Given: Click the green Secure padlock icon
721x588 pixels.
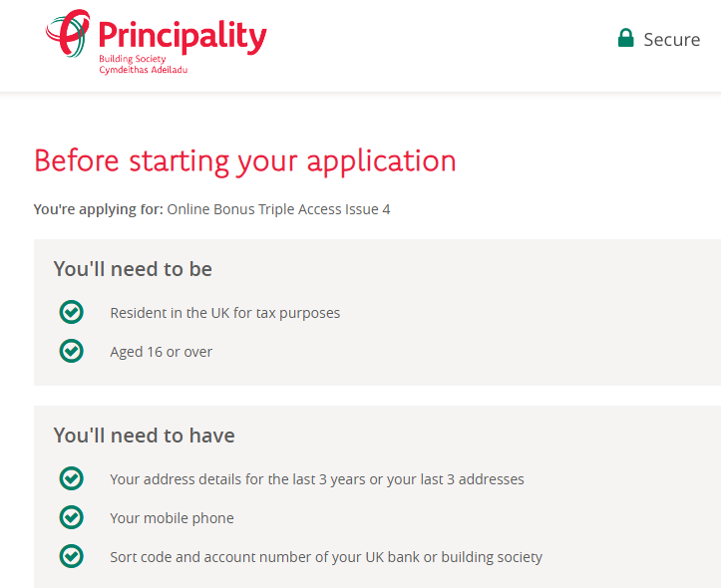Looking at the screenshot, I should coord(625,38).
